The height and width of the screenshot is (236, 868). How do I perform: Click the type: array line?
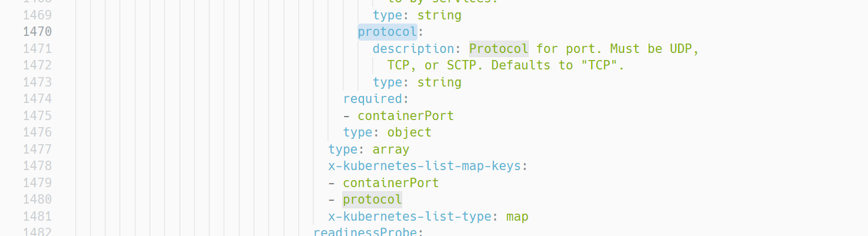point(369,149)
